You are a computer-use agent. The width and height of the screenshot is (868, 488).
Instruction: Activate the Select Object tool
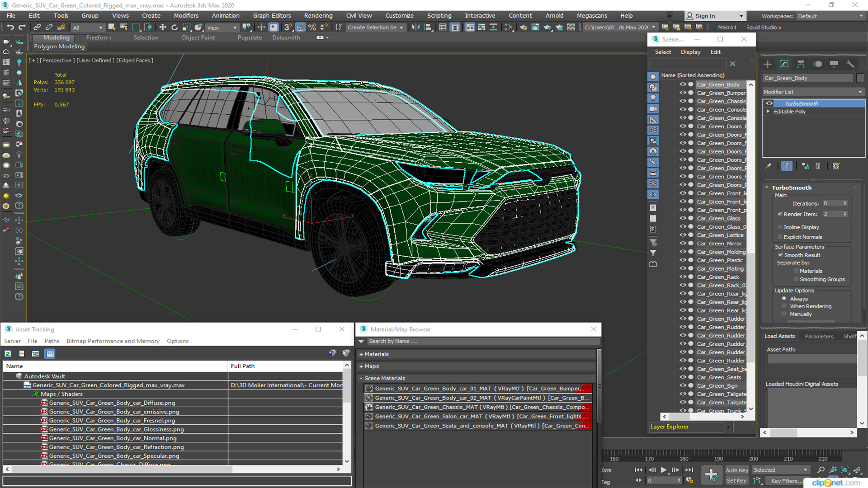[112, 27]
